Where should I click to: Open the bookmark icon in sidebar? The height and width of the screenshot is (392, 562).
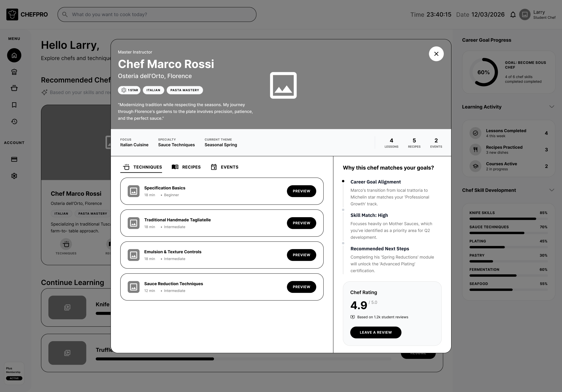coord(14,105)
